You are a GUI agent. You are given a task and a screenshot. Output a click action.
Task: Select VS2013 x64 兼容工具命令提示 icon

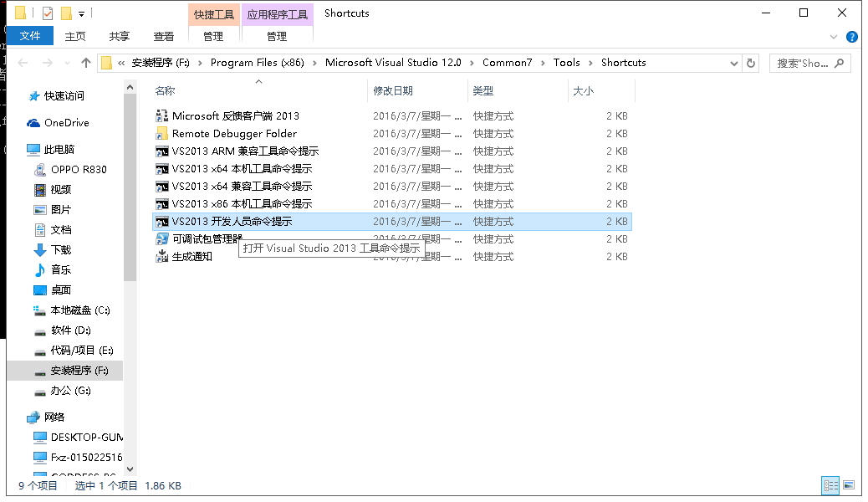pyautogui.click(x=161, y=187)
